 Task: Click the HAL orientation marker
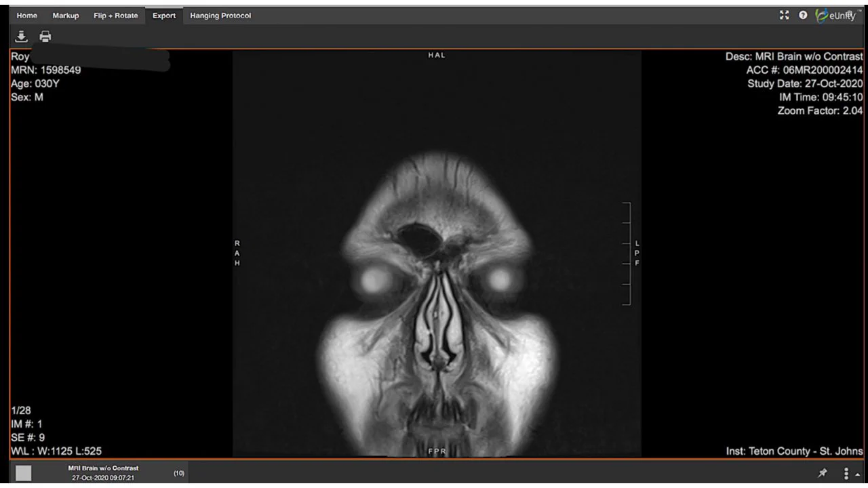point(437,56)
